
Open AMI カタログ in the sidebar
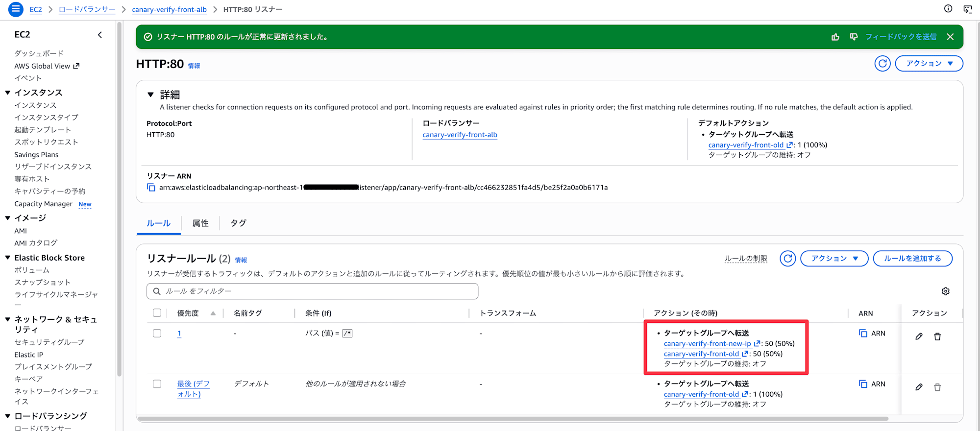(x=36, y=243)
